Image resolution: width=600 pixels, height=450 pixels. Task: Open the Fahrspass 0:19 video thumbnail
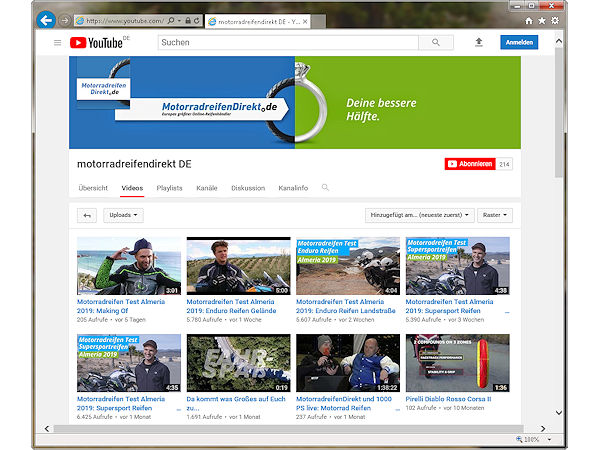point(238,363)
